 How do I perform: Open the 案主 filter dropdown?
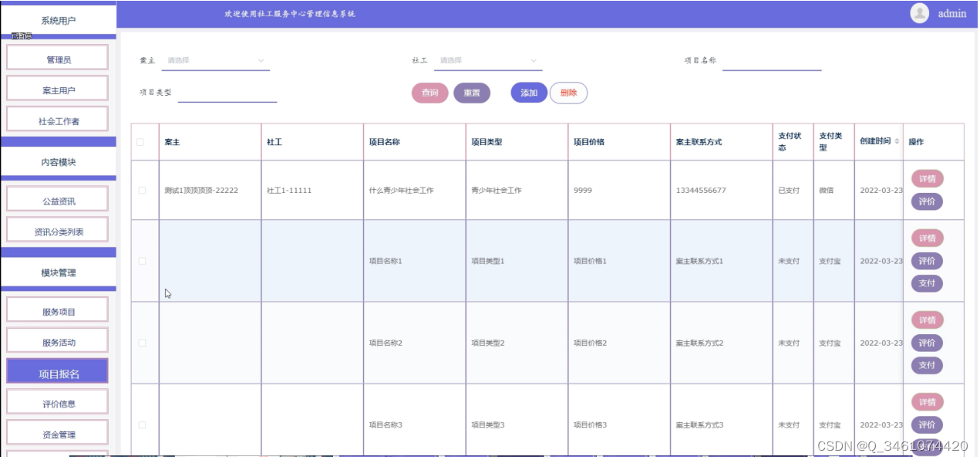[216, 60]
